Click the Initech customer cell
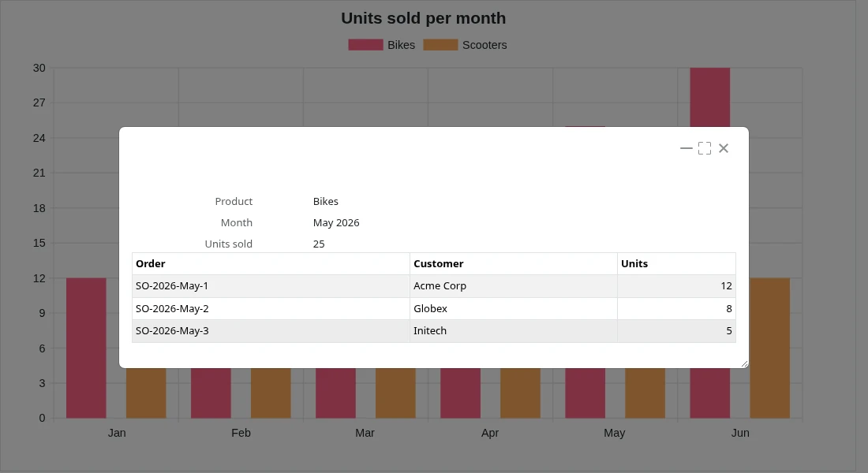Image resolution: width=868 pixels, height=473 pixels. [x=514, y=331]
